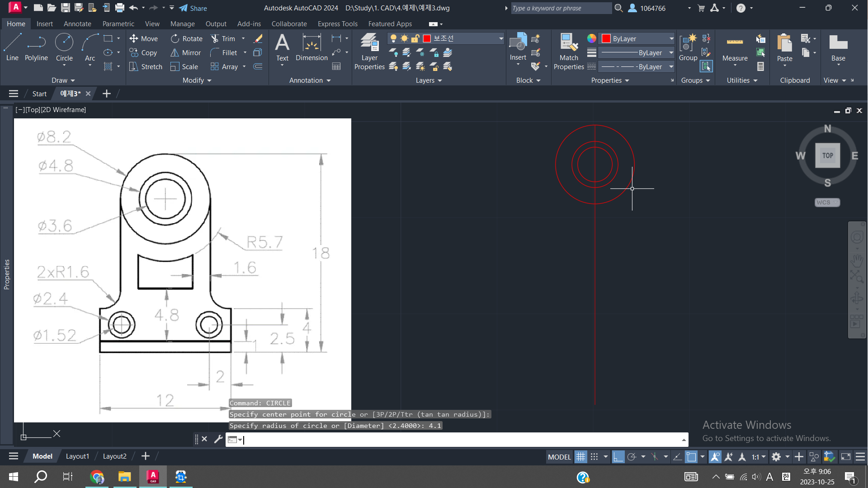Click the Start file tab
868x488 pixels.
point(39,94)
